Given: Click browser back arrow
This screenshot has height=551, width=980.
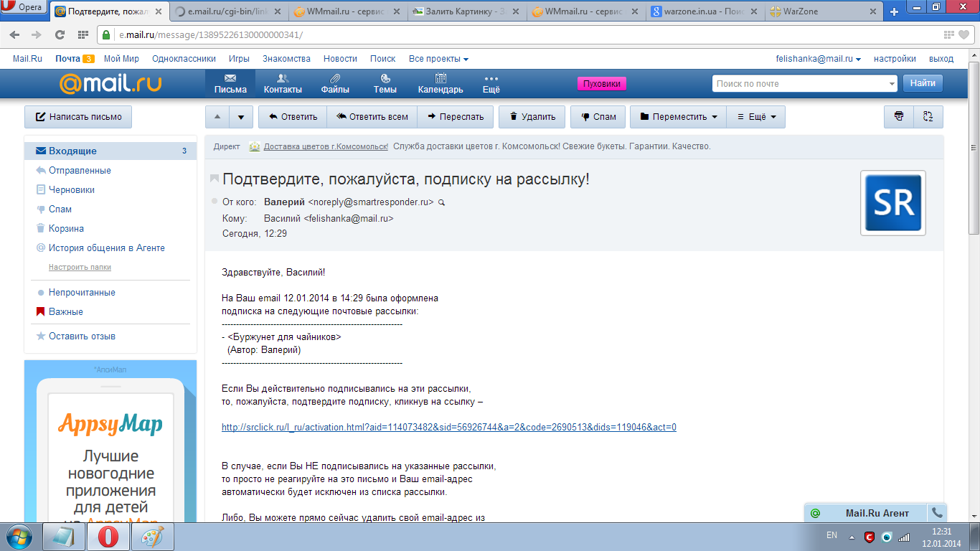Looking at the screenshot, I should (x=15, y=34).
